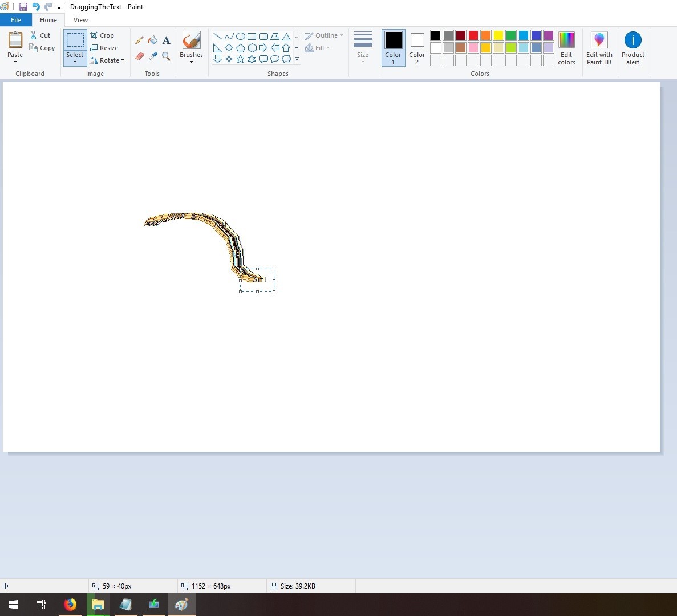Viewport: 677px width, 616px height.
Task: Select the Color picker eyedropper tool
Action: coord(153,56)
